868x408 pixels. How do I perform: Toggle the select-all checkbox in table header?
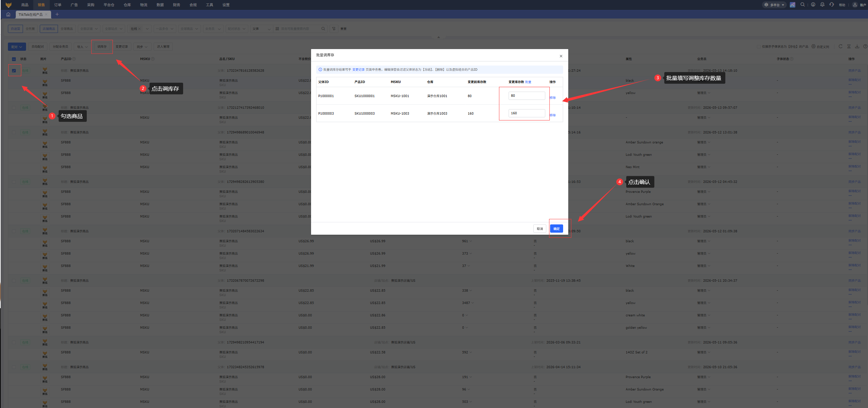pyautogui.click(x=14, y=59)
